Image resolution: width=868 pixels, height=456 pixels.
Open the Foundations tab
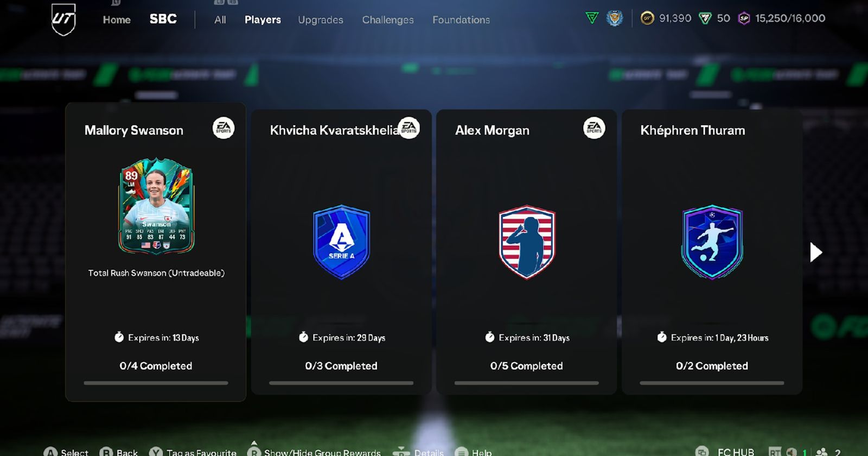coord(461,20)
